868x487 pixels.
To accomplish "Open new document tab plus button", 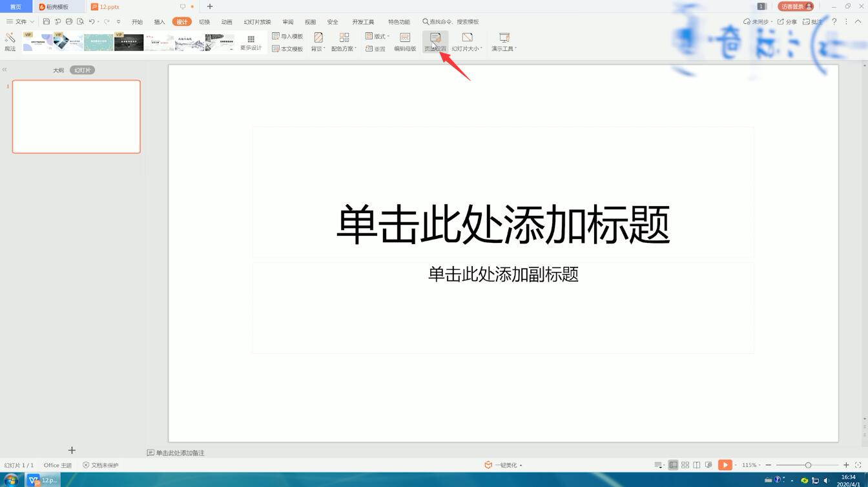I will click(x=209, y=6).
